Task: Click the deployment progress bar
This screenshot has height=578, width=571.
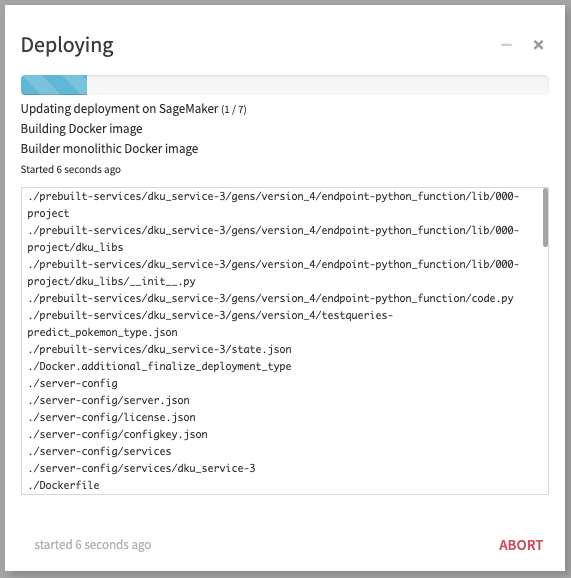Action: point(285,85)
